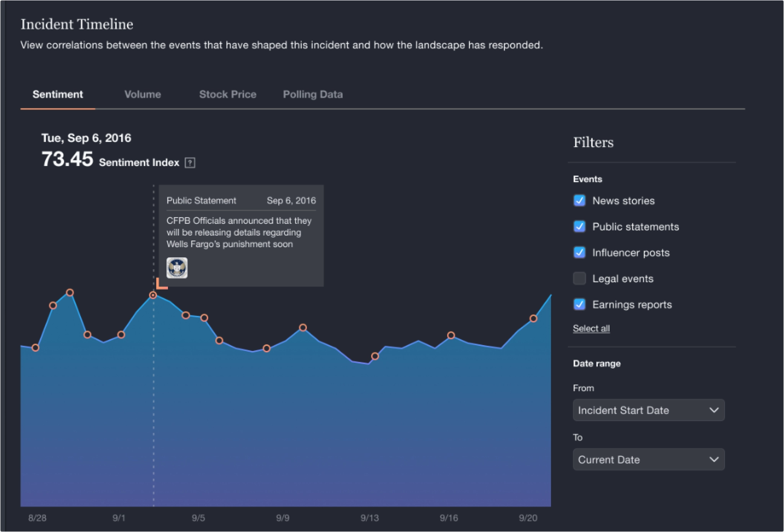This screenshot has height=532, width=784.
Task: Click the event marker near 9/16
Action: (x=451, y=335)
